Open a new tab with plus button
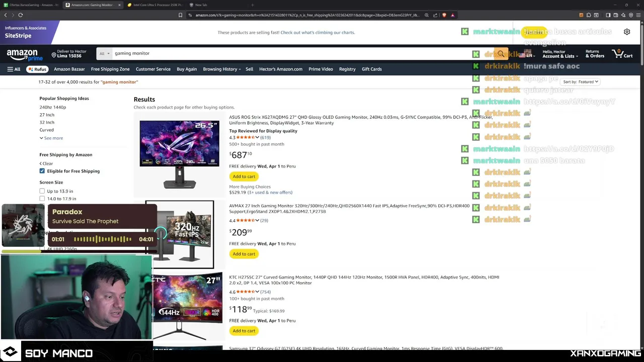The image size is (644, 362). click(253, 5)
